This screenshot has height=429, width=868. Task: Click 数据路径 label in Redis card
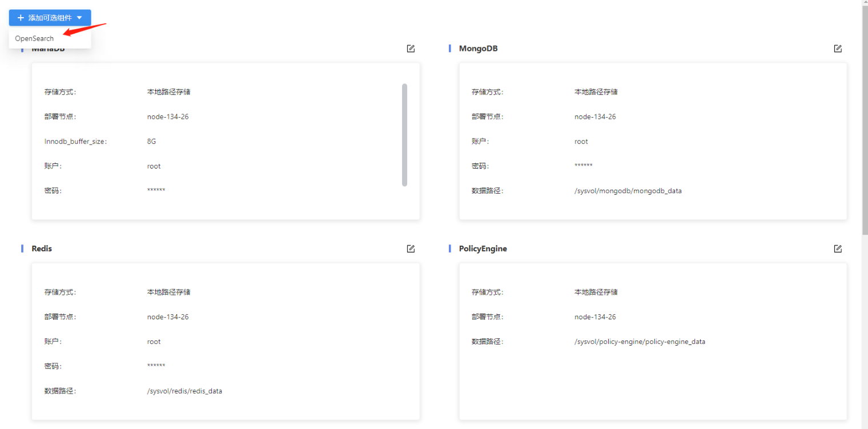(61, 391)
